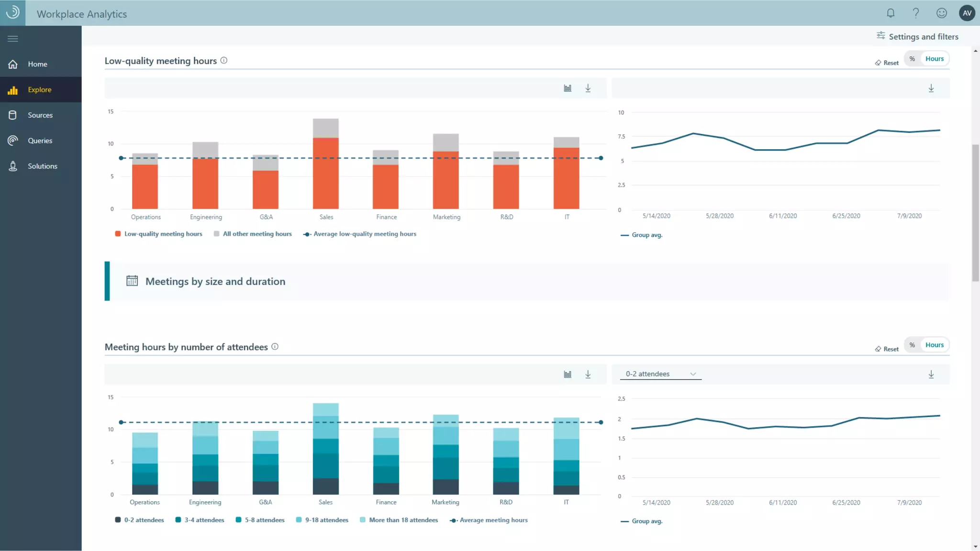980x551 pixels.
Task: Open the feedback smiley icon
Action: pos(941,13)
